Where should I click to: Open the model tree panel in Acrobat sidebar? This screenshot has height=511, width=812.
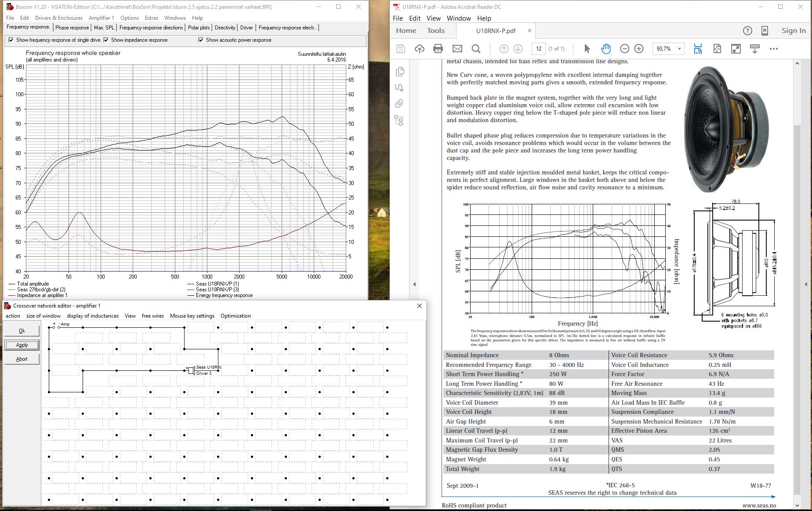[x=399, y=120]
